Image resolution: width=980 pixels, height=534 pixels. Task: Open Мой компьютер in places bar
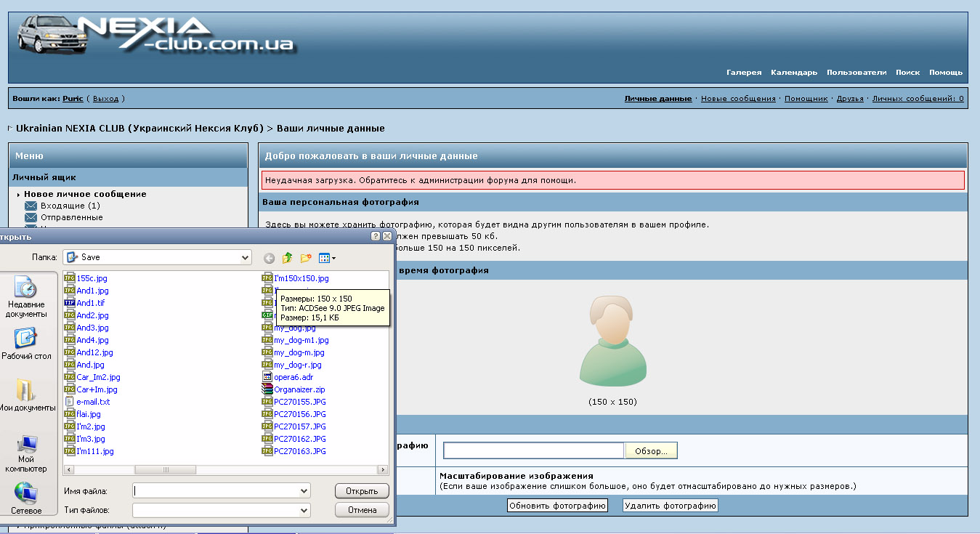click(26, 453)
